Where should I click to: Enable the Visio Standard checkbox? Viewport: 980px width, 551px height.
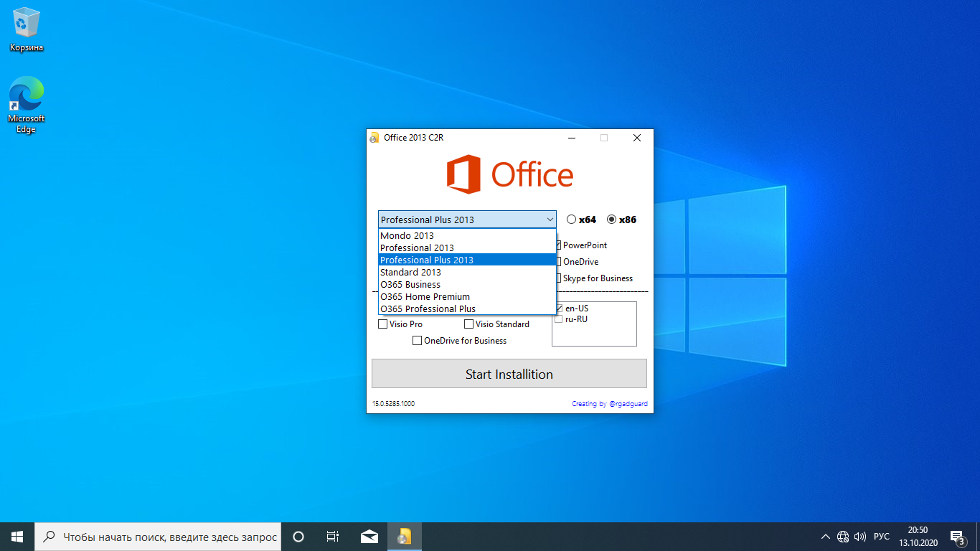click(x=469, y=324)
